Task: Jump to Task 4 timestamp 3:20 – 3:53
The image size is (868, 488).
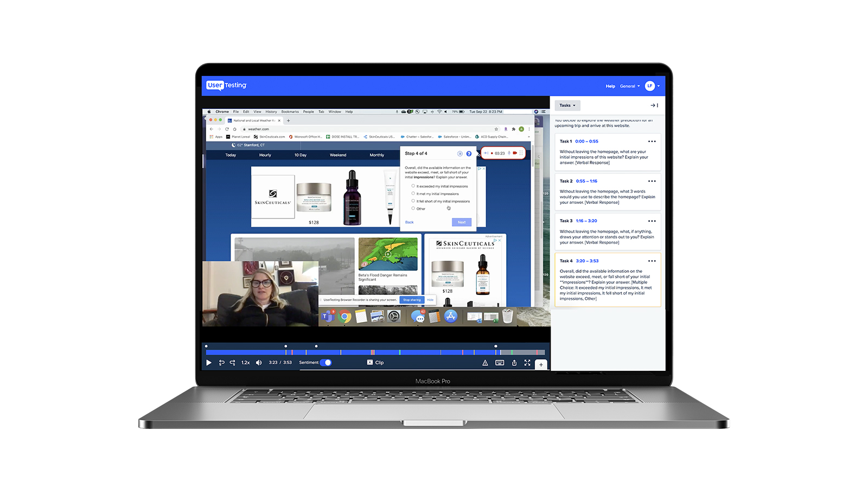Action: coord(587,261)
